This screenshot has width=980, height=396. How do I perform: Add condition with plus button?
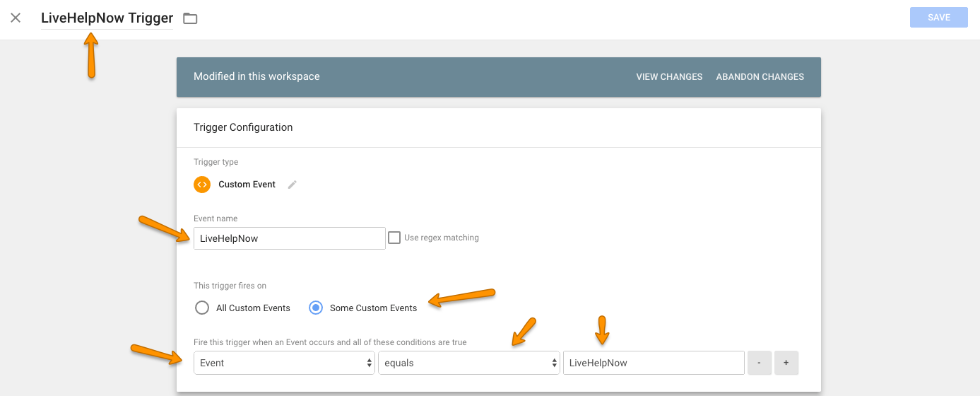(786, 363)
